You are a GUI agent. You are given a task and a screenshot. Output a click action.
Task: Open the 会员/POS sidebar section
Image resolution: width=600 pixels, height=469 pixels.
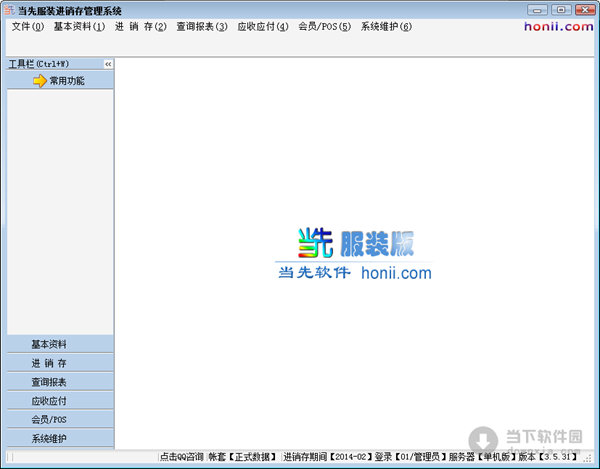60,419
